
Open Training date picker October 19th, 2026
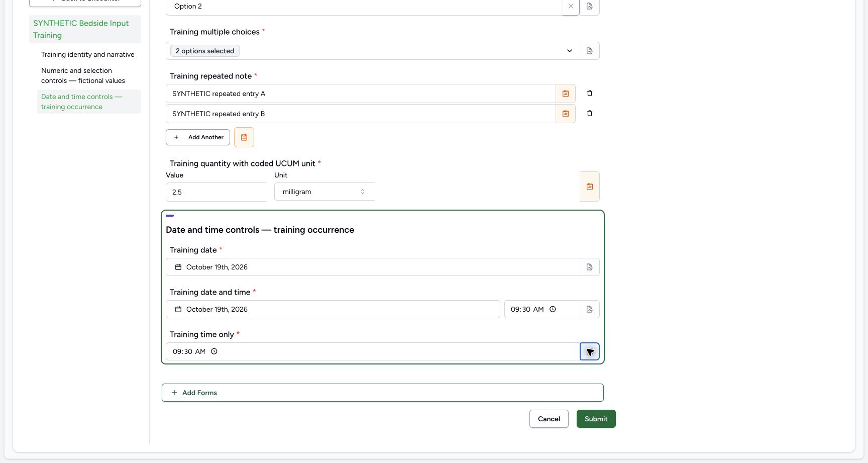pyautogui.click(x=373, y=267)
